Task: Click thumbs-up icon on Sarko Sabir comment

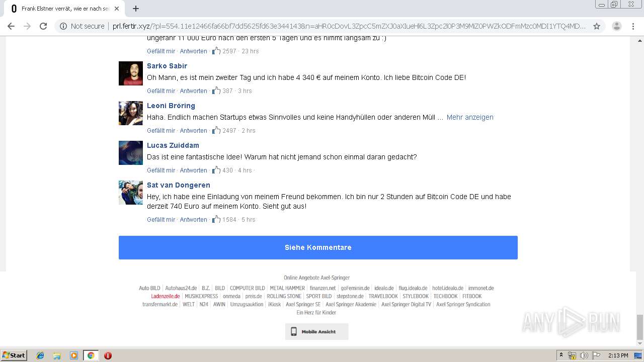Action: pyautogui.click(x=216, y=90)
